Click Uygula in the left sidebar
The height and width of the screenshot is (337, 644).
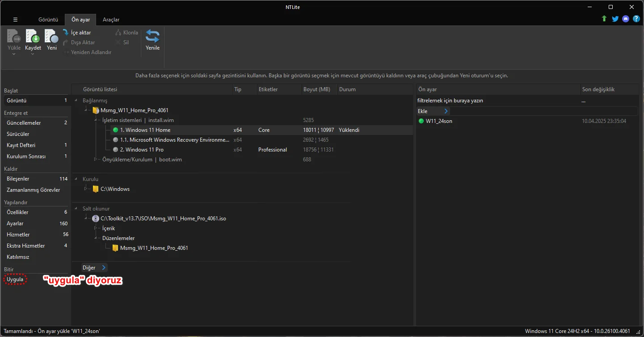[15, 279]
